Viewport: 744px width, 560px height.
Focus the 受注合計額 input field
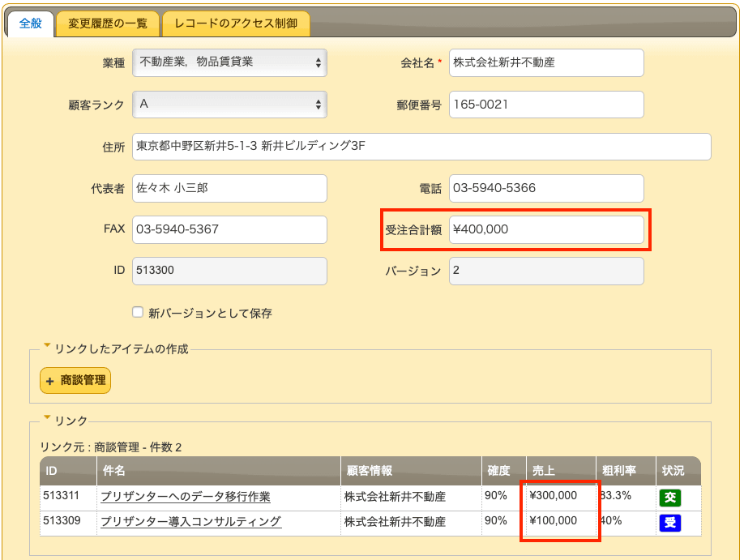point(546,229)
